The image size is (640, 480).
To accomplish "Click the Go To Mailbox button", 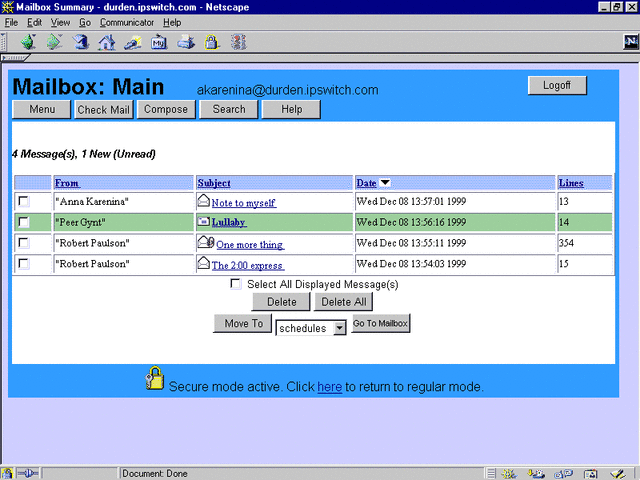I will pos(380,323).
